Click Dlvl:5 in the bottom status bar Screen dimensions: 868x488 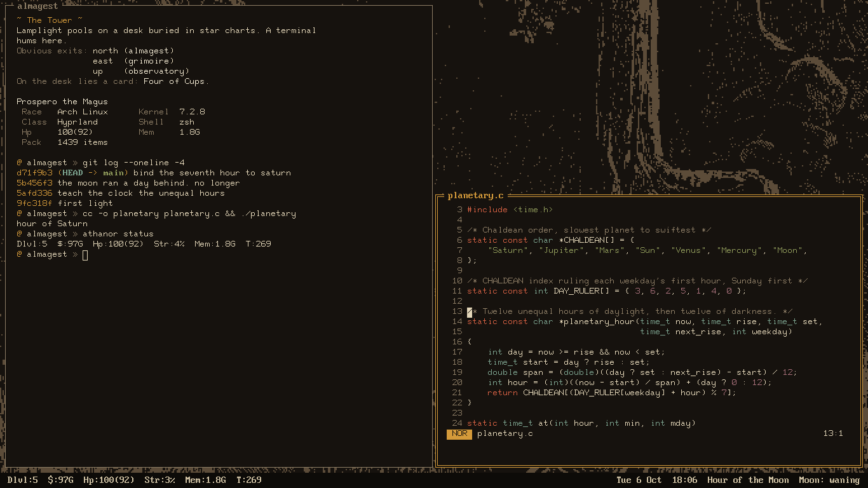(x=23, y=480)
